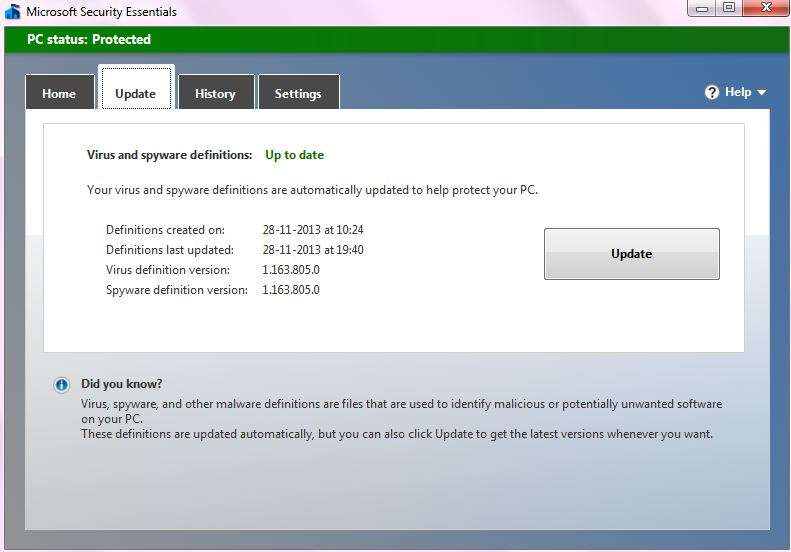Click the Did you know info icon
This screenshot has width=791, height=552.
[62, 385]
